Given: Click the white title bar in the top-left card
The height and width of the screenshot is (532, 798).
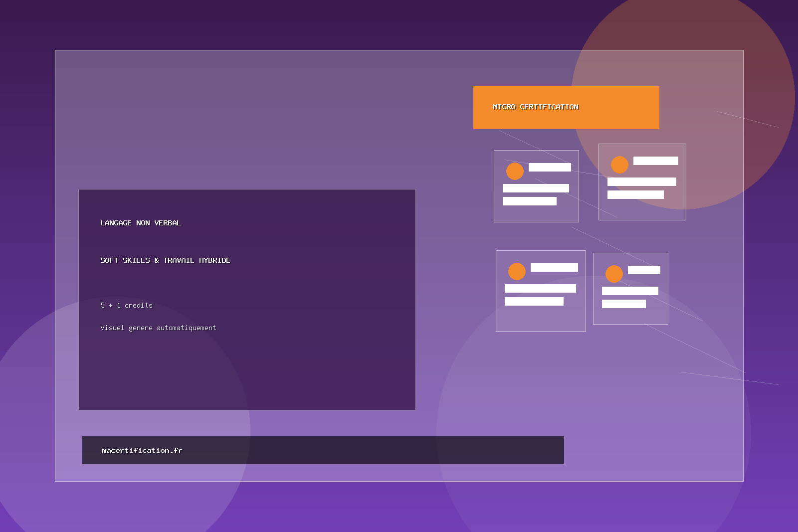Looking at the screenshot, I should tap(550, 168).
